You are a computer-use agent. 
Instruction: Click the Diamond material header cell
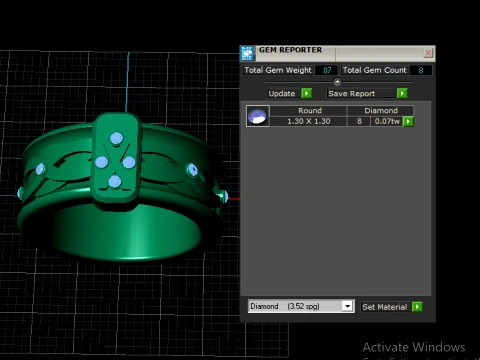coord(381,111)
